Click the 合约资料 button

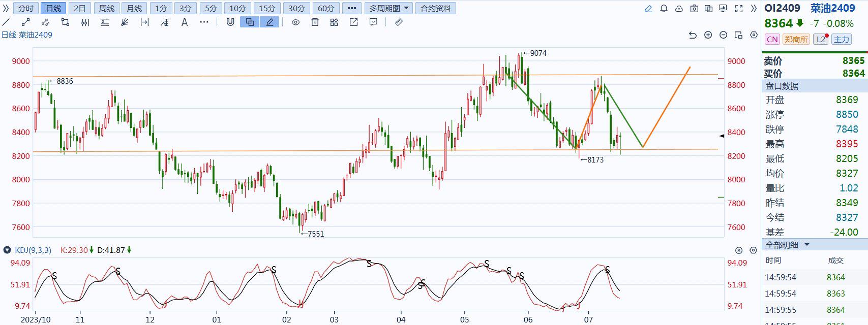point(436,9)
